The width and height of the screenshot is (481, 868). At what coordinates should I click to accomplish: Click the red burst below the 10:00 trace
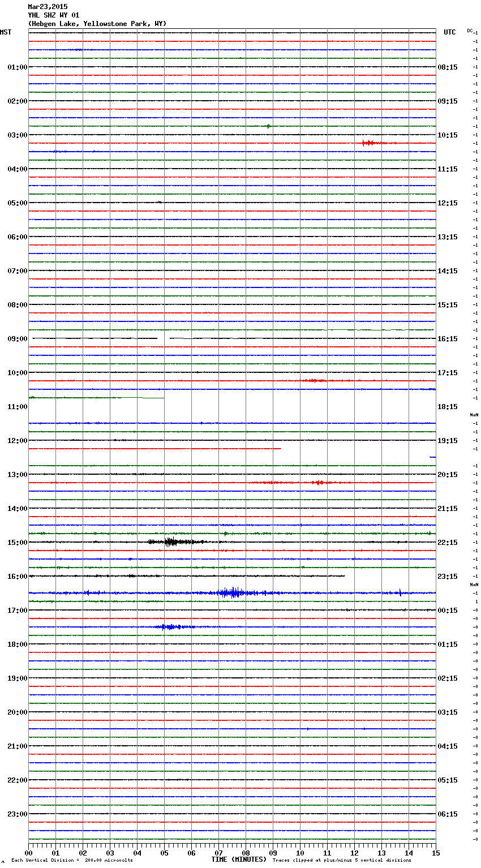click(314, 381)
